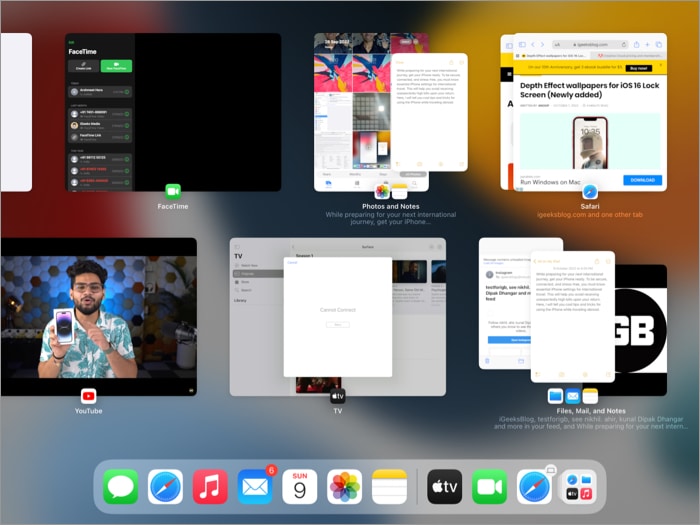Click the back arrow in the Safari card

(x=533, y=44)
